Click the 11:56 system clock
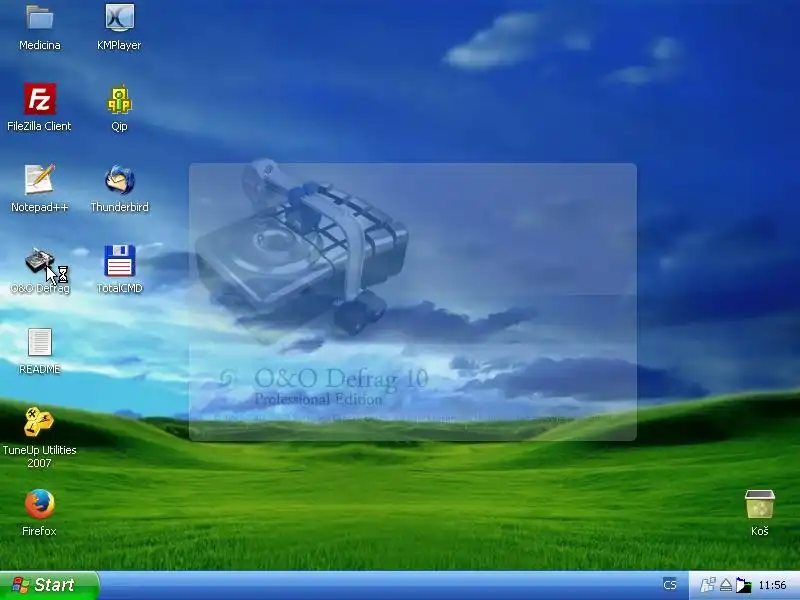The image size is (800, 600). click(772, 585)
